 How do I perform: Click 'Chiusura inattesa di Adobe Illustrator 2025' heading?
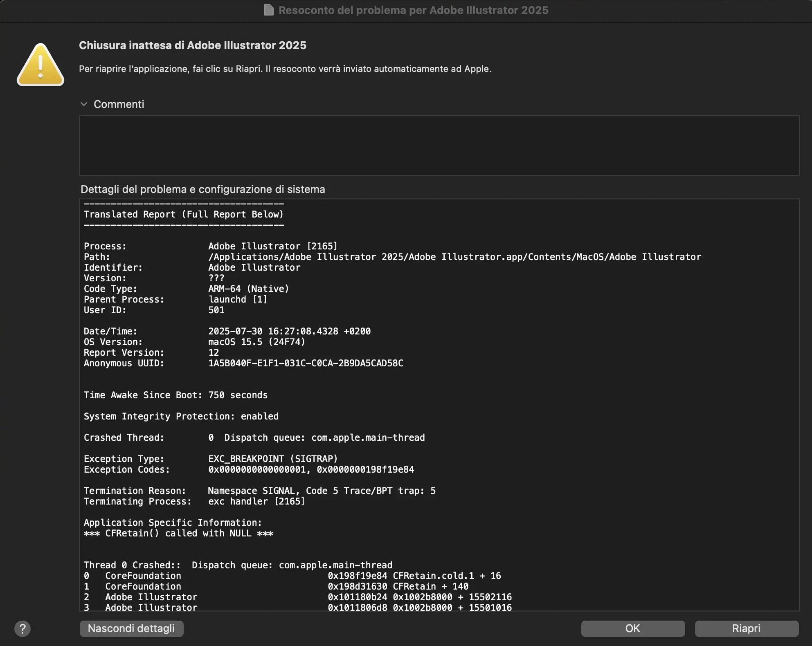click(193, 45)
